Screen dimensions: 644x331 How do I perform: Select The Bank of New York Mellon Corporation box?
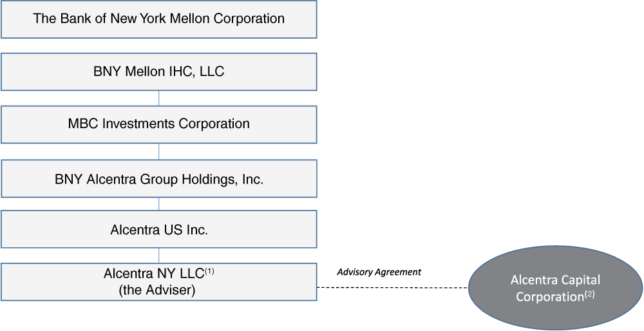[x=158, y=19]
